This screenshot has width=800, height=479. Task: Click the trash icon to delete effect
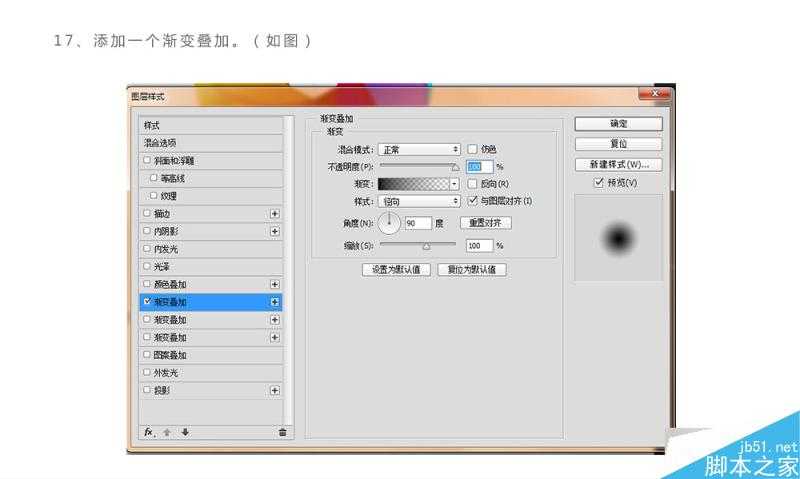[x=282, y=432]
